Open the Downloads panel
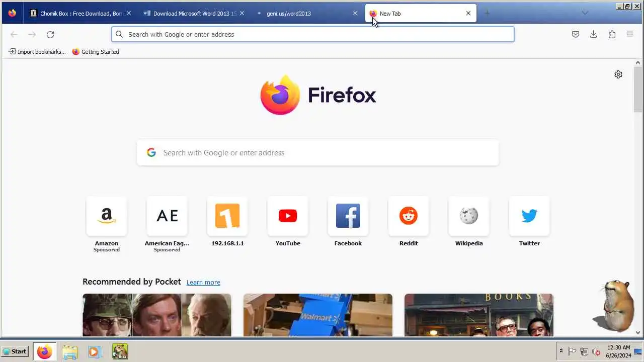644x362 pixels. pyautogui.click(x=594, y=34)
